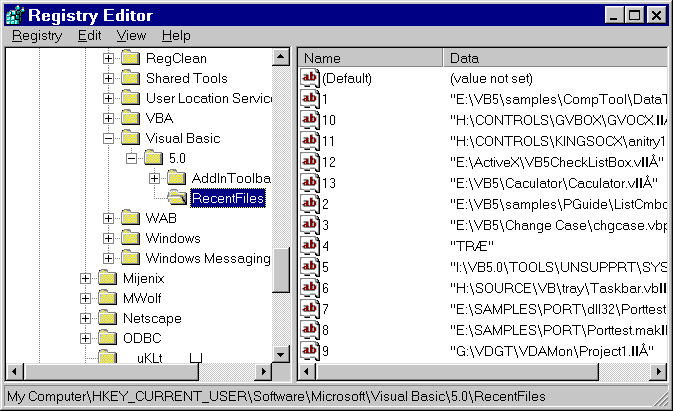Click the Shared Tools folder icon
The image size is (673, 411).
tap(130, 78)
